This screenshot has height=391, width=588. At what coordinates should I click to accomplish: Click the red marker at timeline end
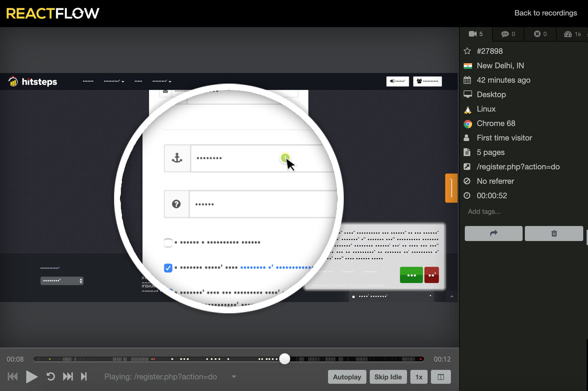coord(421,359)
